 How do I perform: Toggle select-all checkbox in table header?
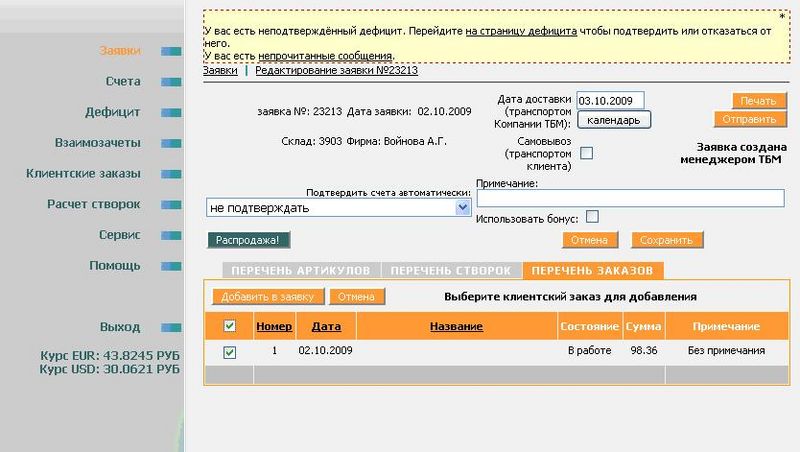229,326
